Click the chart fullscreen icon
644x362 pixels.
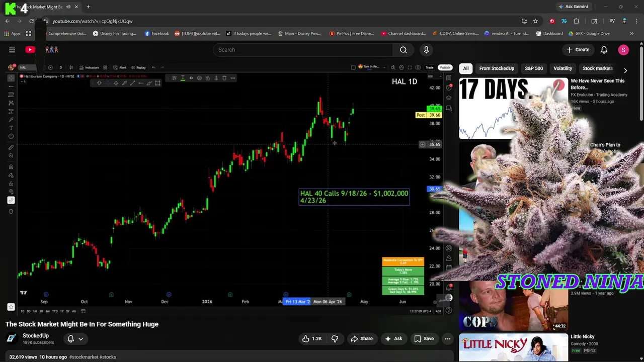(410, 67)
